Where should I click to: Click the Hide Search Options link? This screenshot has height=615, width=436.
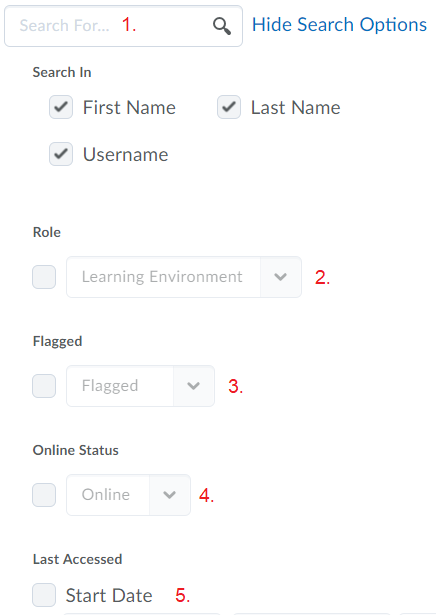339,25
